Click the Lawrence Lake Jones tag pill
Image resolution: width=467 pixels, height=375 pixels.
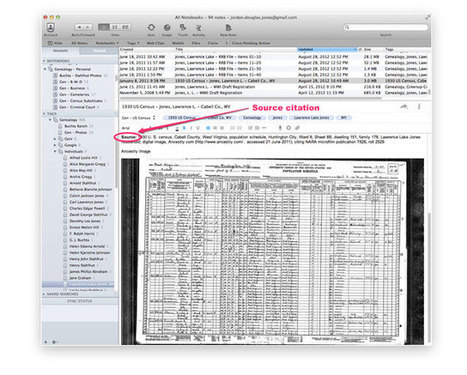click(311, 118)
